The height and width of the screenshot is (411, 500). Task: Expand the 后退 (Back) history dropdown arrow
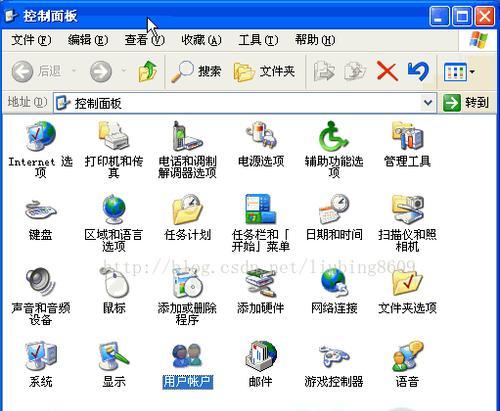[x=74, y=71]
